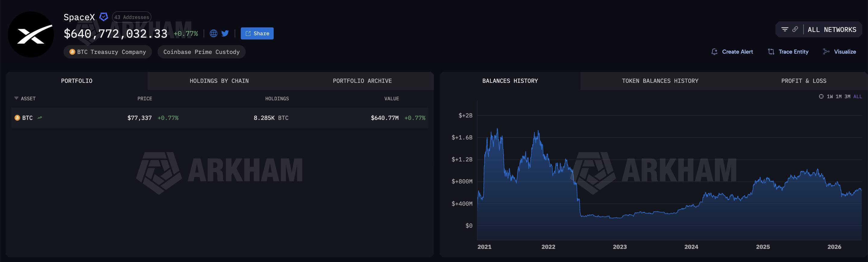Set chart range to ALL
This screenshot has height=262, width=868.
click(857, 97)
